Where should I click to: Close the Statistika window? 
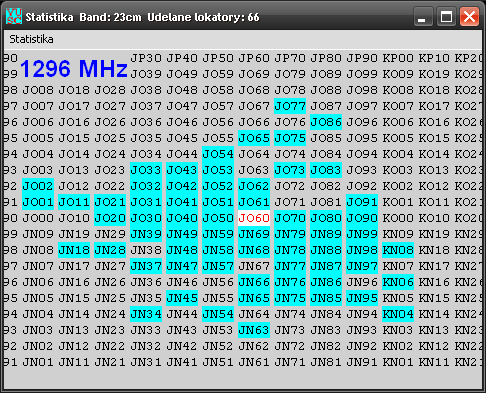pyautogui.click(x=469, y=16)
